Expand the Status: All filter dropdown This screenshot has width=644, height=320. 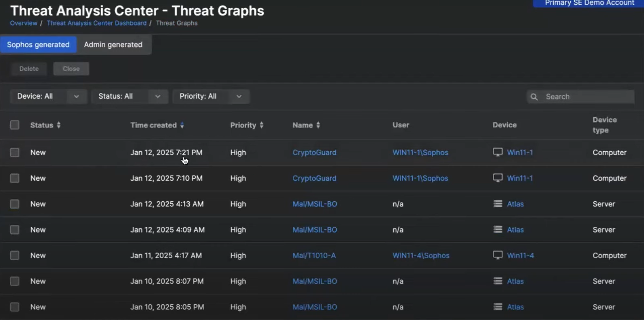(130, 97)
